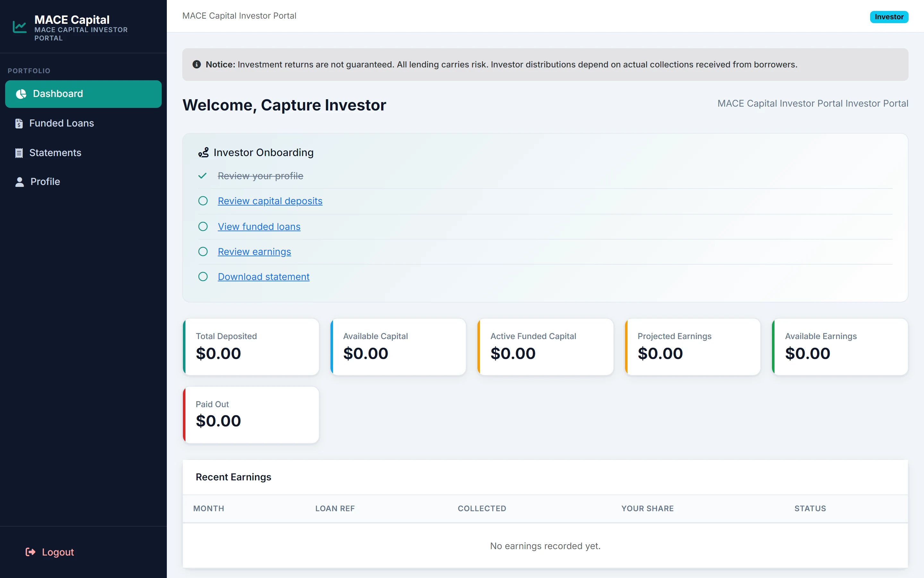Click the PORTFOLIO section label
This screenshot has width=924, height=578.
point(29,71)
